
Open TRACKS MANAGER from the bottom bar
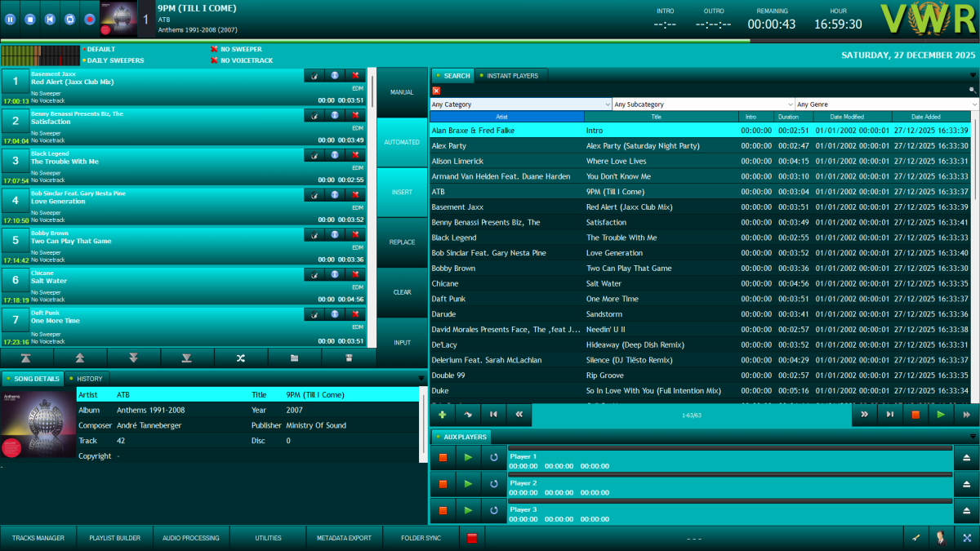coord(38,538)
